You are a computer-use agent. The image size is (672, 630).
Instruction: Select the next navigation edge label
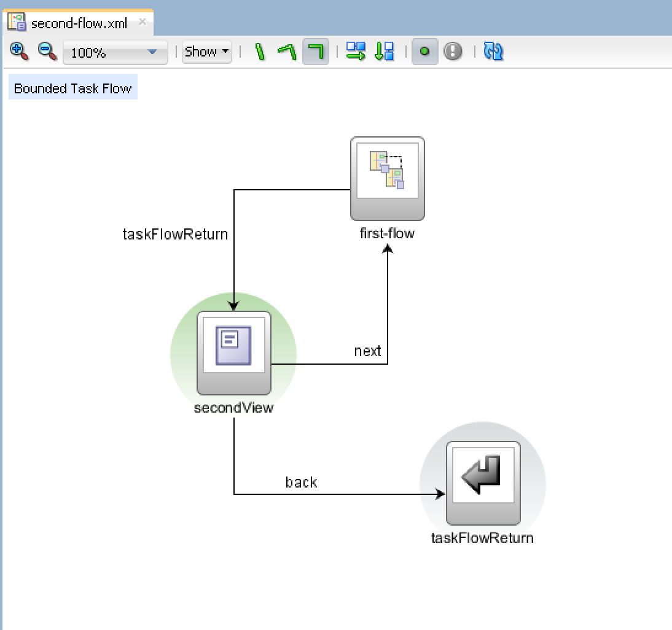(367, 351)
